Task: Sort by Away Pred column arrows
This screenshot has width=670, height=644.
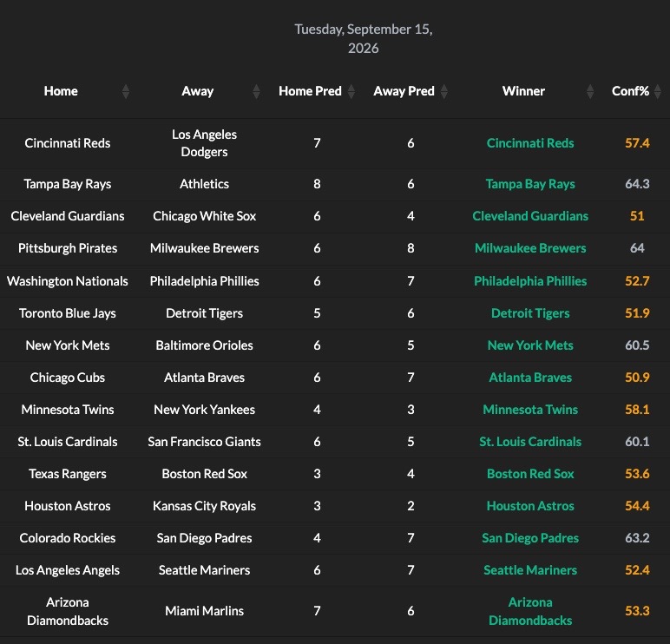Action: tap(444, 91)
